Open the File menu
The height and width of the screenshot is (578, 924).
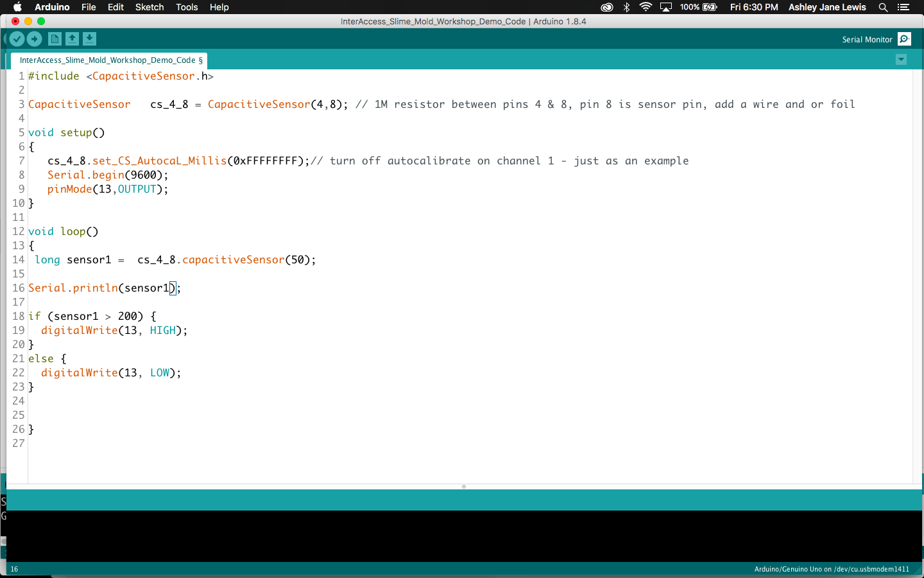(x=89, y=7)
